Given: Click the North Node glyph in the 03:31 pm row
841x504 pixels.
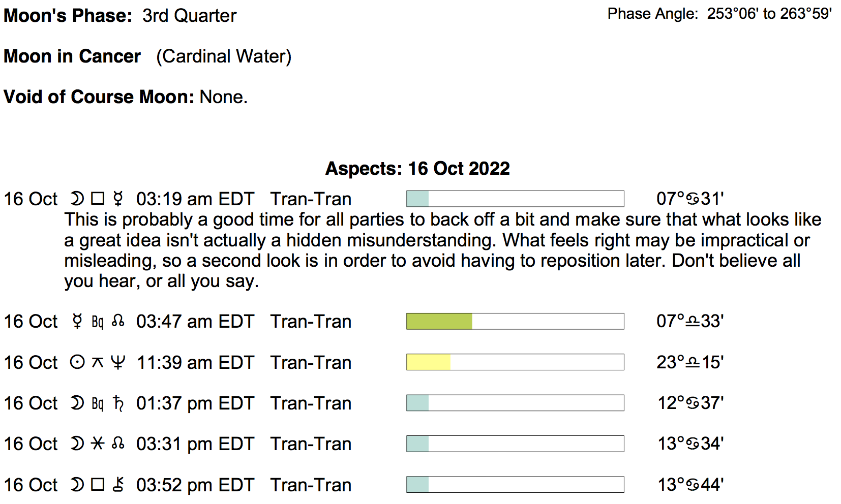Looking at the screenshot, I should (x=118, y=444).
